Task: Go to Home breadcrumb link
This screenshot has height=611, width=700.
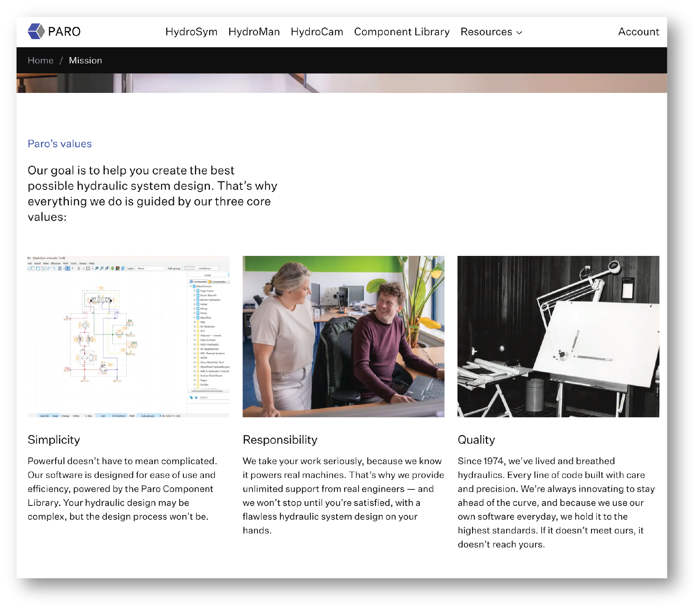Action: [x=41, y=61]
